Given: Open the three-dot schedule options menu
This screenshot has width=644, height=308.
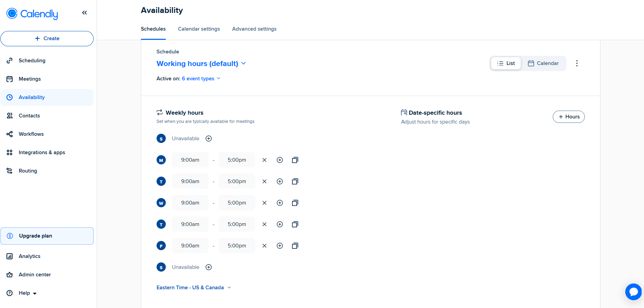Looking at the screenshot, I should click(x=577, y=63).
